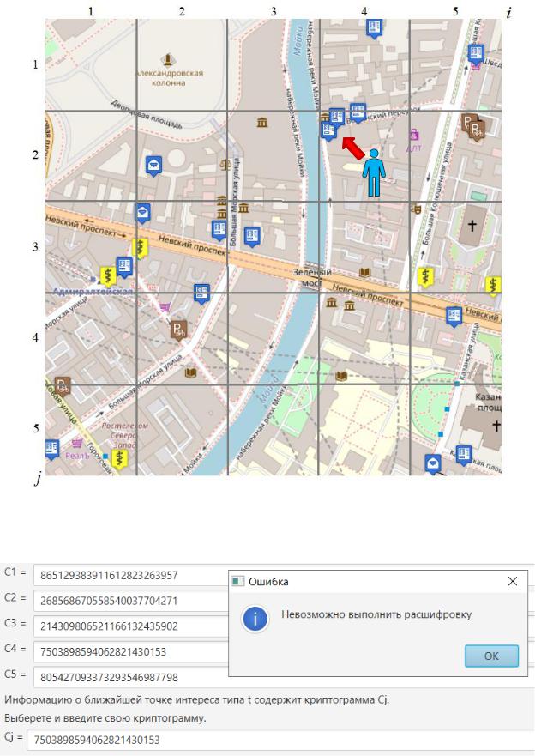Screen dimensions: 535x756
Task: Select yellow marker just above Адмиралтейская label
Action: tap(108, 277)
